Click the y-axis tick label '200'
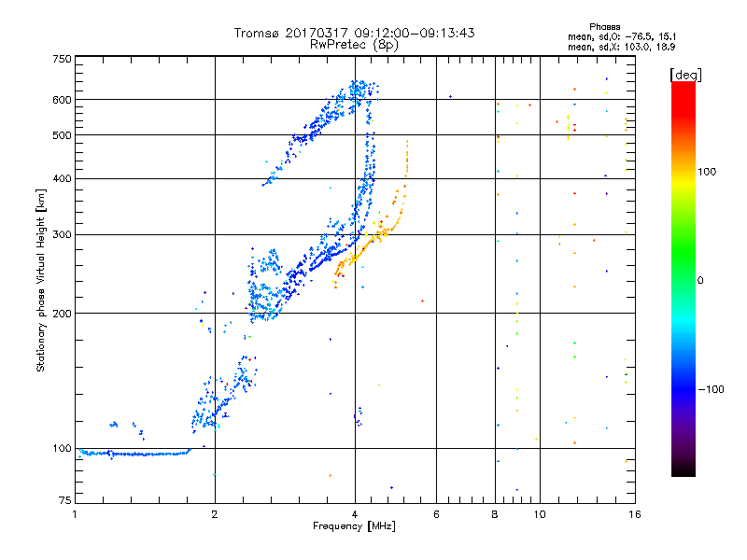 (x=62, y=314)
